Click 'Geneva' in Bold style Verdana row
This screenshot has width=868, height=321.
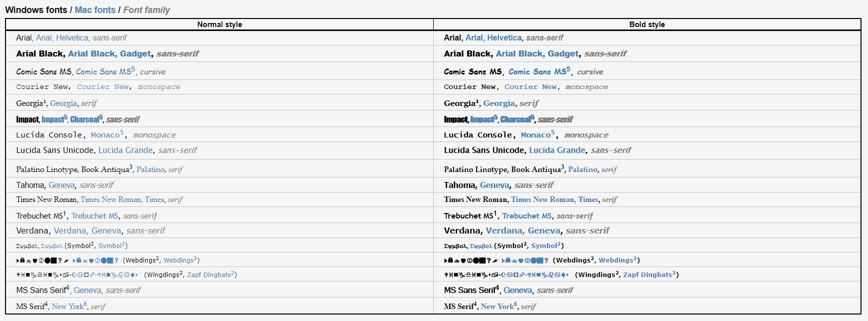click(x=544, y=230)
